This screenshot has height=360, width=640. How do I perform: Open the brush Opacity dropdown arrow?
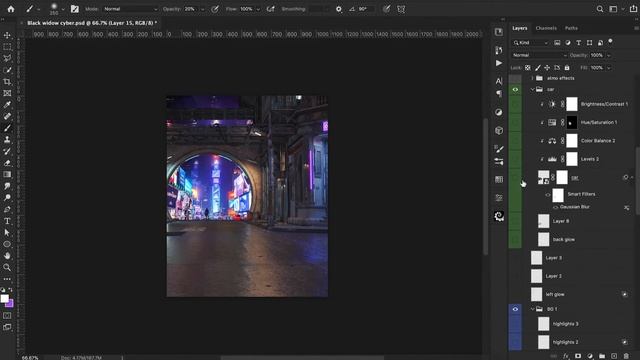click(202, 9)
